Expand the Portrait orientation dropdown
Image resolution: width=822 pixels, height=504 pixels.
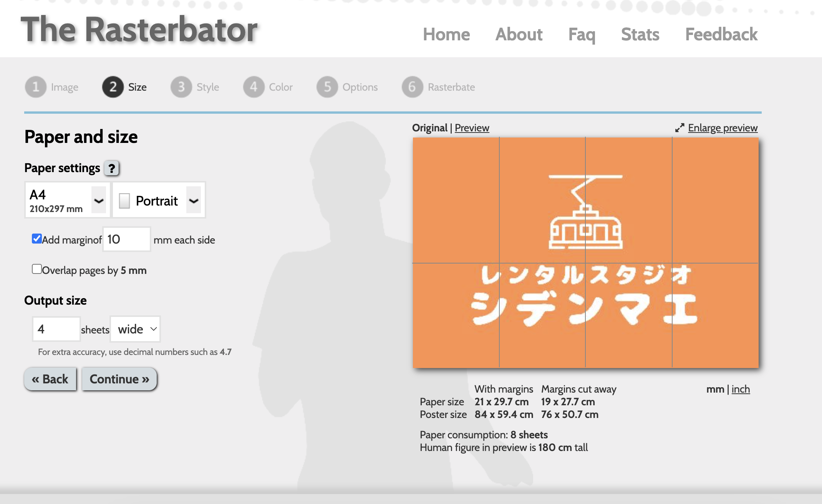point(159,200)
